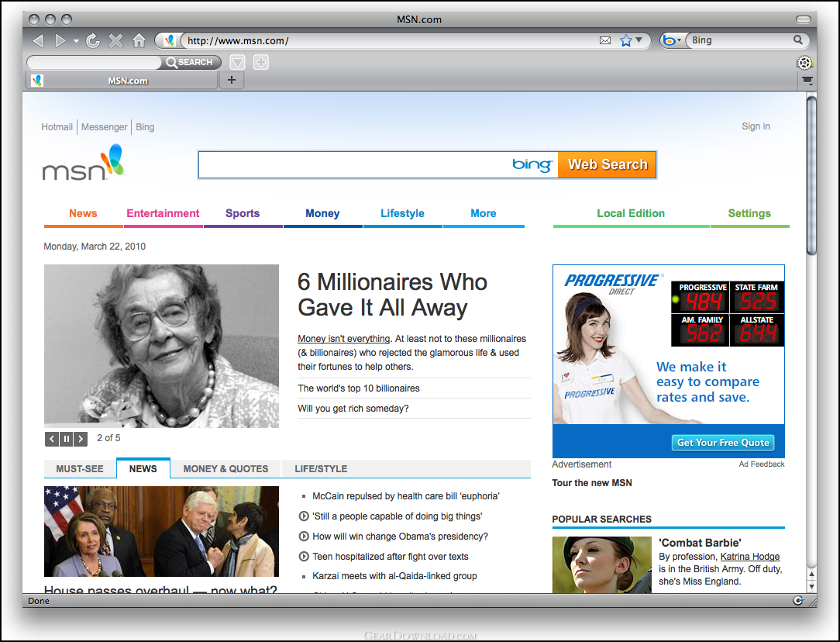Open Local Edition menu
The image size is (840, 642).
tap(631, 213)
